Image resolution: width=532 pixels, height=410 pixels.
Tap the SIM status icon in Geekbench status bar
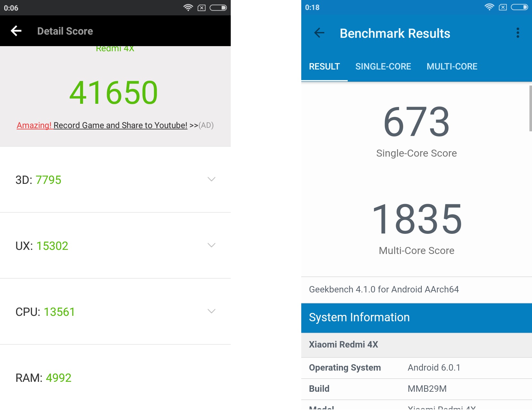503,7
